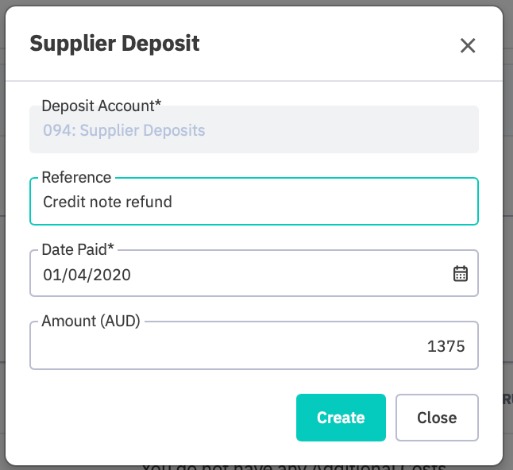Click the white Close button
The image size is (513, 470).
(x=437, y=417)
